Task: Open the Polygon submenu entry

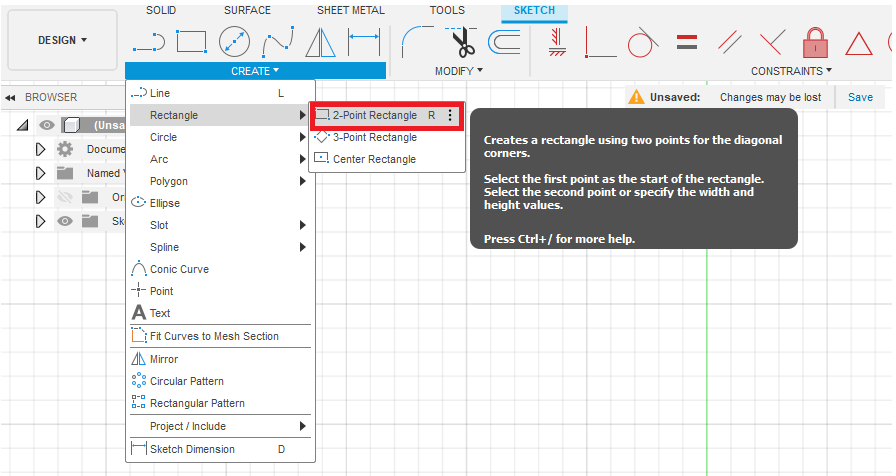Action: point(221,181)
